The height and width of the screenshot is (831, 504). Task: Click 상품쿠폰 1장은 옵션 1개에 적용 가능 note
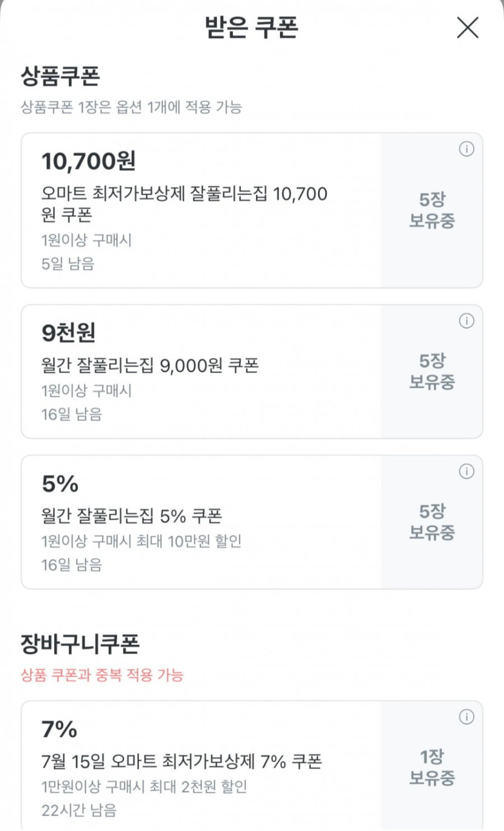[x=131, y=107]
